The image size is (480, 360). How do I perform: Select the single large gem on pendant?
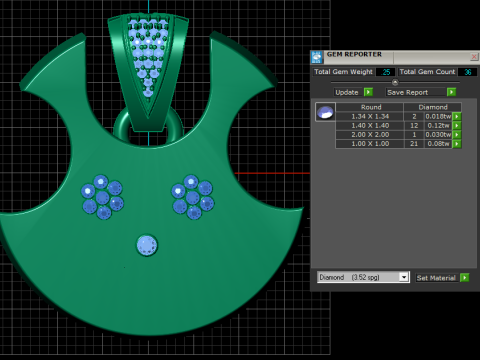[147, 245]
